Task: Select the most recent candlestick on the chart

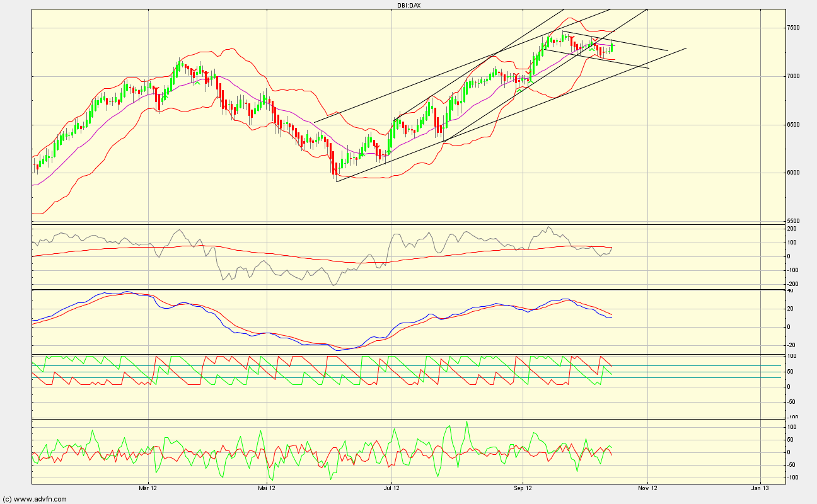Action: 610,46
